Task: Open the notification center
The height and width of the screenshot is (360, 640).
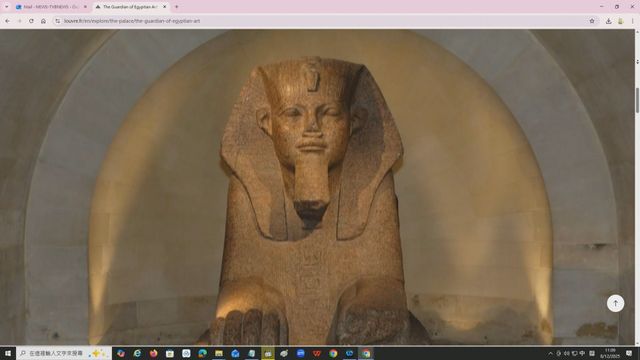Action: point(629,353)
